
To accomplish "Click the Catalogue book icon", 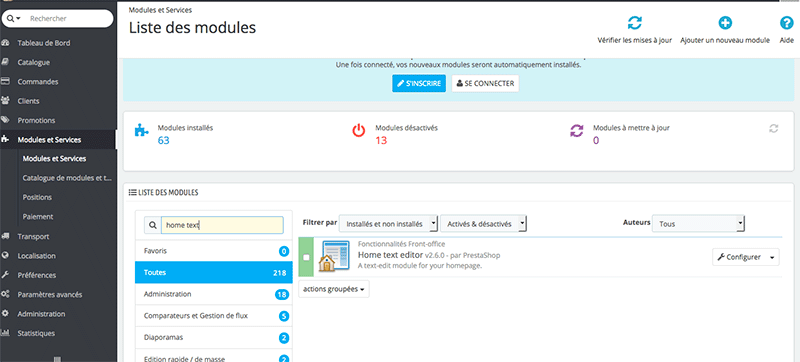I will pyautogui.click(x=6, y=62).
